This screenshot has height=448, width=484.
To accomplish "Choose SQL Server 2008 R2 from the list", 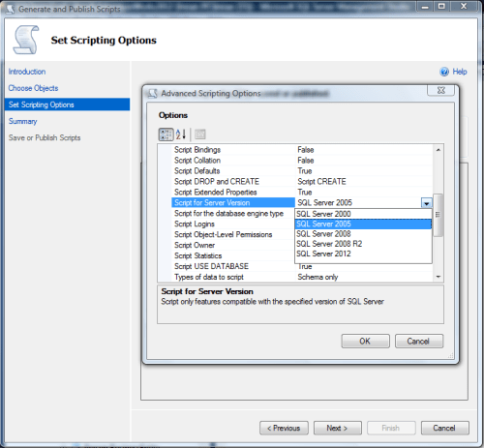I will tap(363, 244).
